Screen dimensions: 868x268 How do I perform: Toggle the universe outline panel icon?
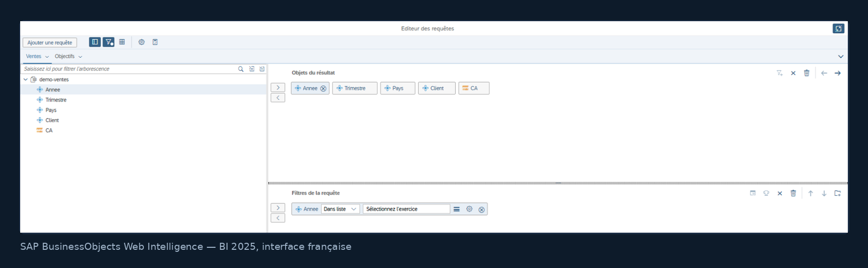(95, 42)
